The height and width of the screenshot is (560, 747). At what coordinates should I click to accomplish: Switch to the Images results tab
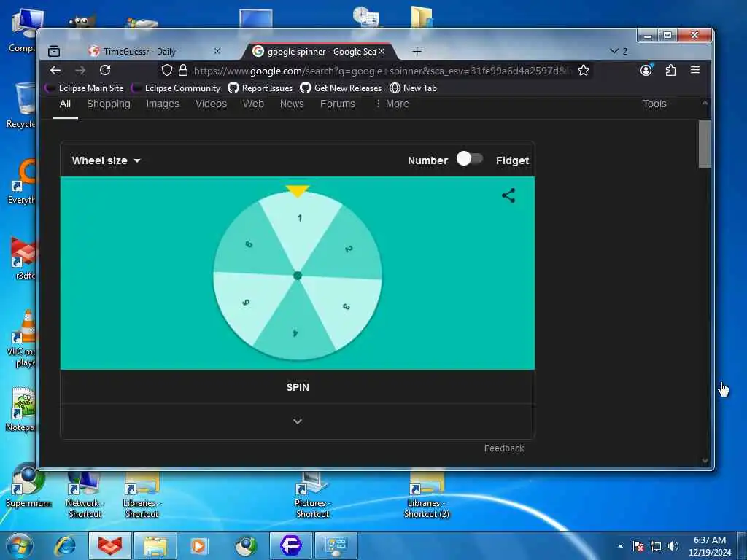click(163, 104)
